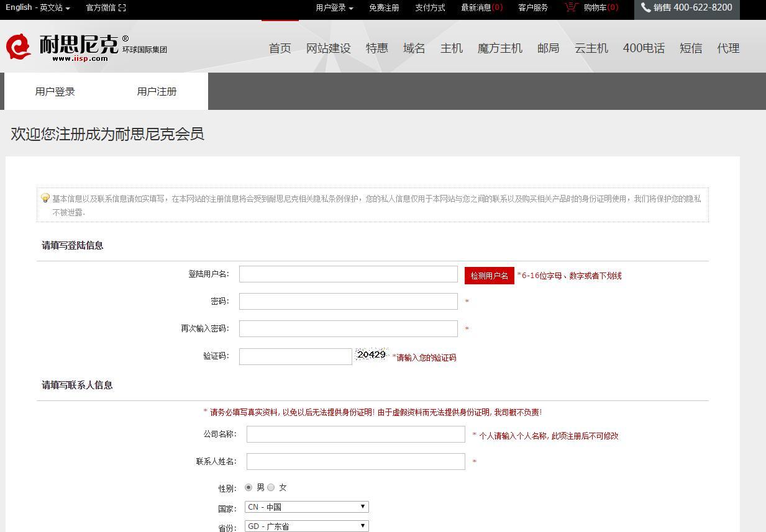
Task: Open the English - 英文站 language dropdown
Action: 38,7
